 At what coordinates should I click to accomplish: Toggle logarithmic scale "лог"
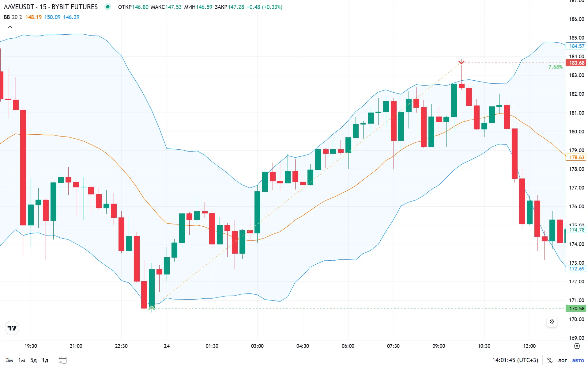[x=562, y=360]
